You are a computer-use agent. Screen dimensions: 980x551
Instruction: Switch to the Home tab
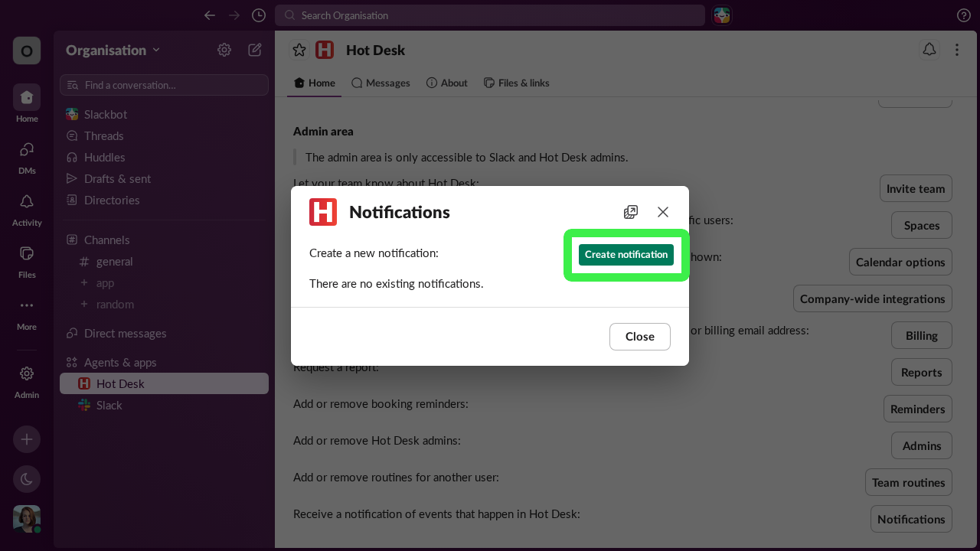point(315,83)
